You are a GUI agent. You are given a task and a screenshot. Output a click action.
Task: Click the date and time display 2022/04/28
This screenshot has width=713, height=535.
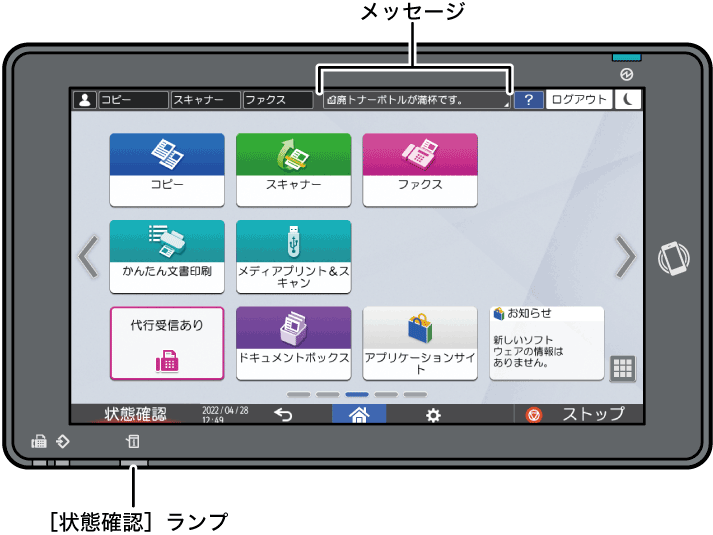[x=225, y=415]
